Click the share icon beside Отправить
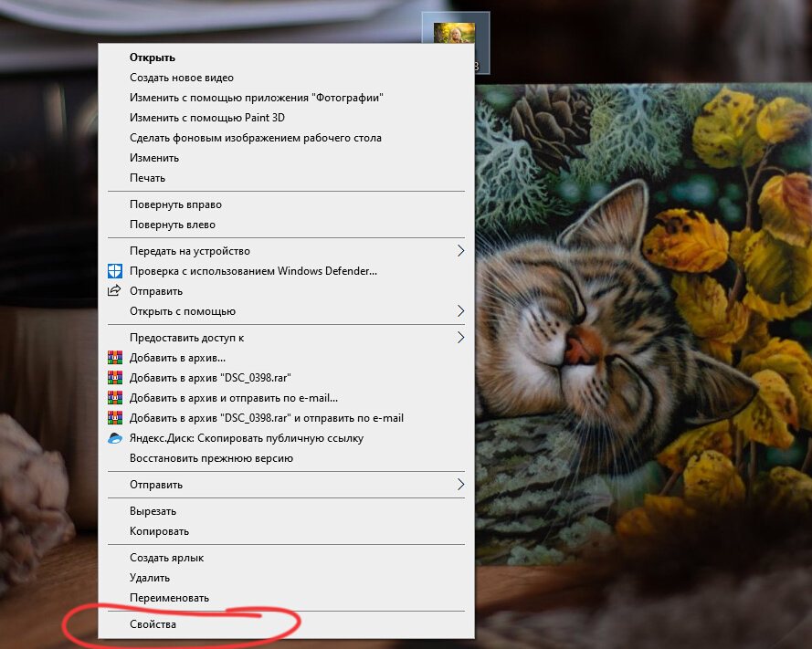812x649 pixels. click(x=114, y=290)
